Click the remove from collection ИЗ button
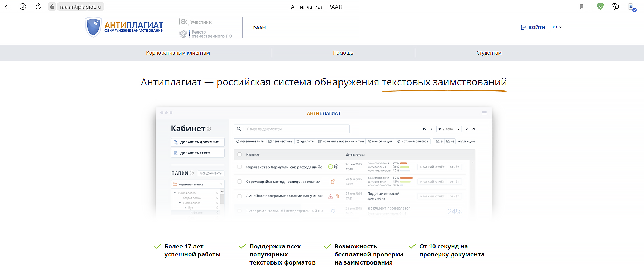 (450, 141)
